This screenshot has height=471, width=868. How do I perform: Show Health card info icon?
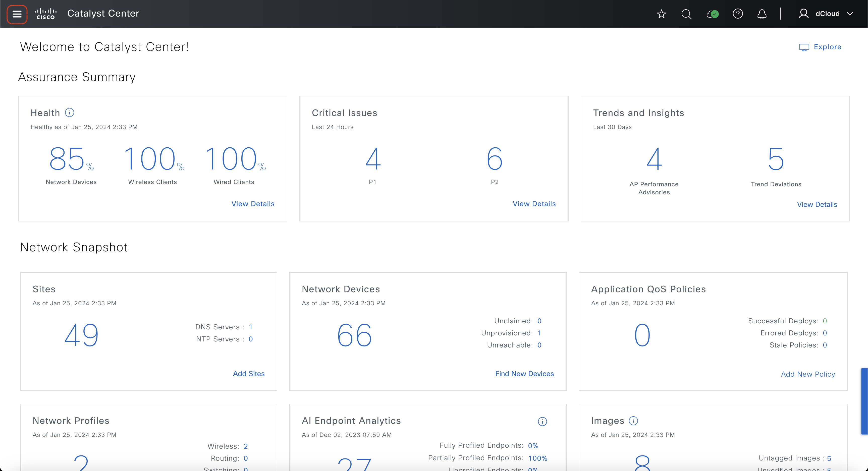(x=69, y=112)
